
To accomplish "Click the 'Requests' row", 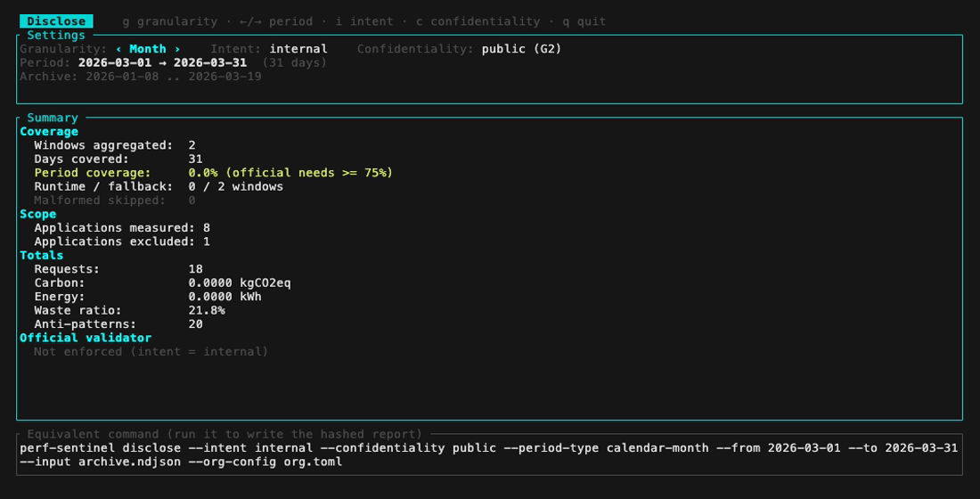I will tap(118, 269).
